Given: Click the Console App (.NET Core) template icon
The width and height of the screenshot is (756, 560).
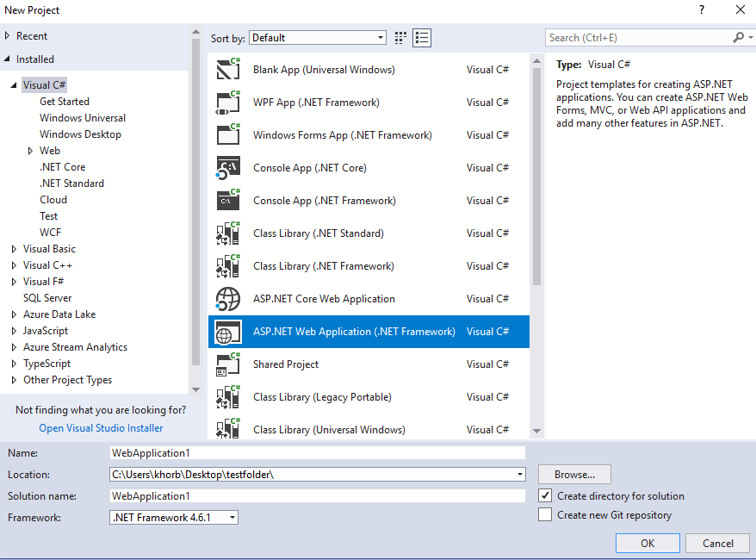Looking at the screenshot, I should [x=228, y=167].
